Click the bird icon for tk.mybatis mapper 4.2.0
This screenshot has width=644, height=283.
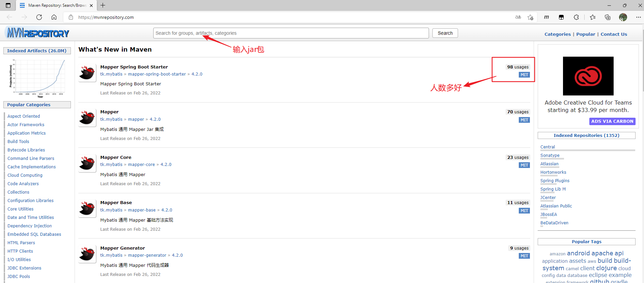pos(87,118)
